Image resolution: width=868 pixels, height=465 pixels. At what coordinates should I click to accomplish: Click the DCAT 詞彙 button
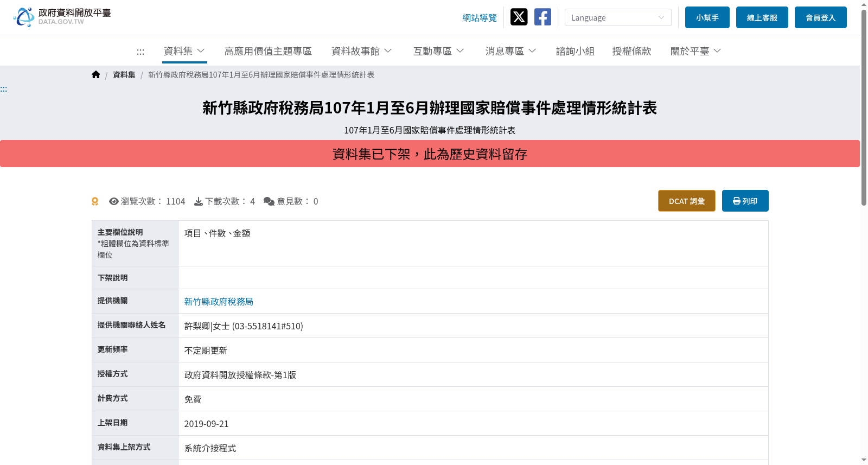click(687, 201)
